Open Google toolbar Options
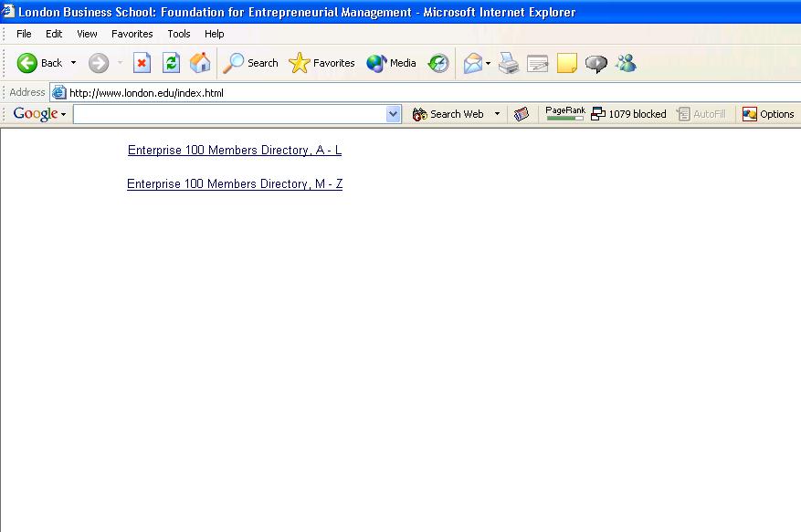 pos(768,114)
